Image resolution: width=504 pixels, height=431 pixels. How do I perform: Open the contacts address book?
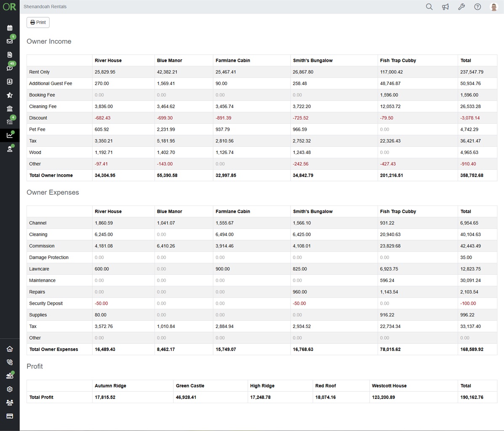coord(10,82)
